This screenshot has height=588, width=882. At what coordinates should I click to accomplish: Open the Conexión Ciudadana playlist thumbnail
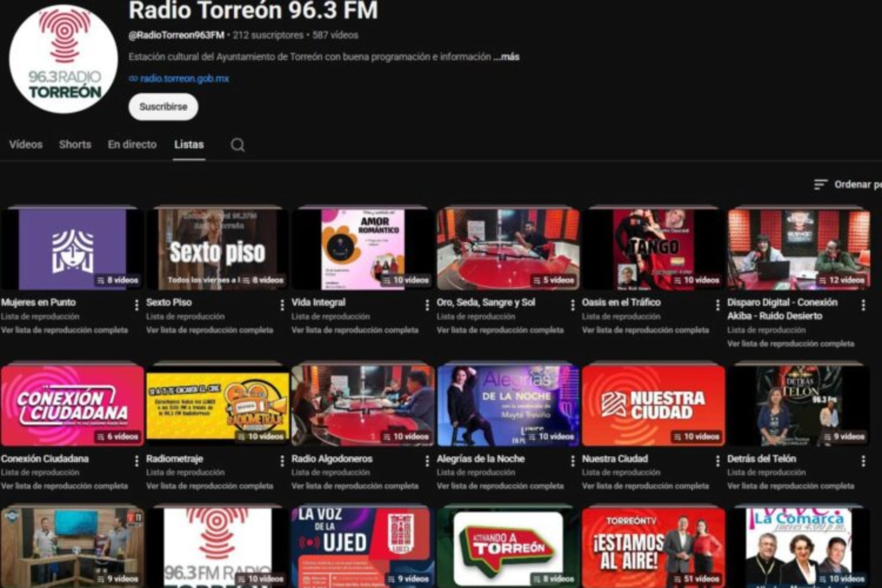(x=72, y=405)
